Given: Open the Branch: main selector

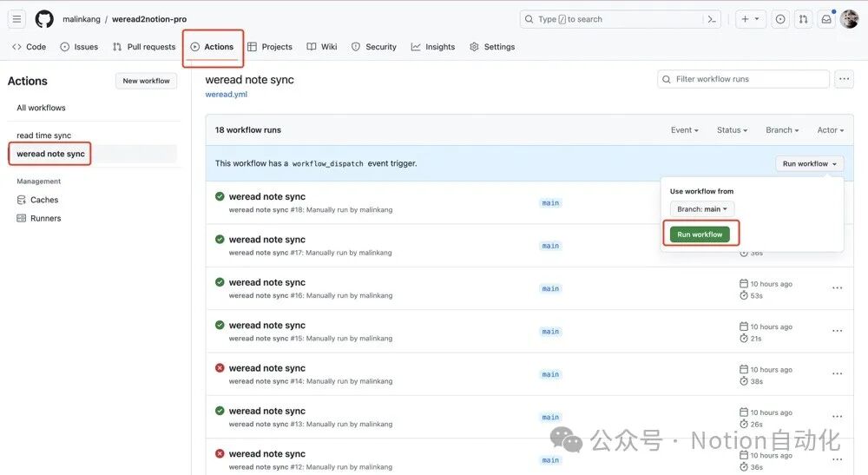Looking at the screenshot, I should pyautogui.click(x=702, y=209).
